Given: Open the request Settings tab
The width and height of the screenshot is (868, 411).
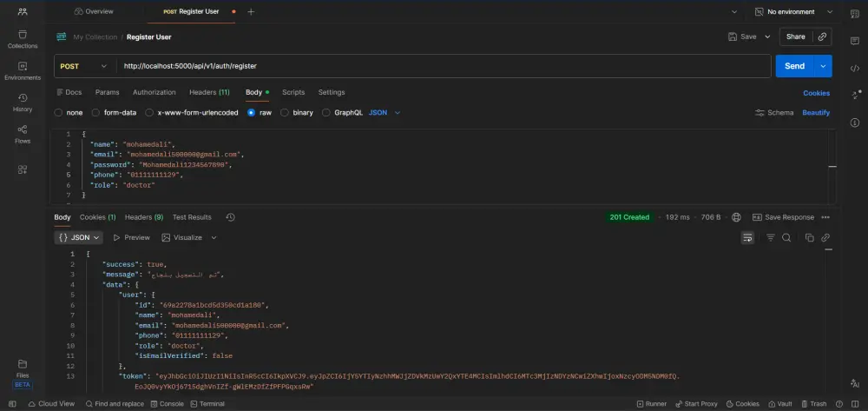Looking at the screenshot, I should pos(331,92).
